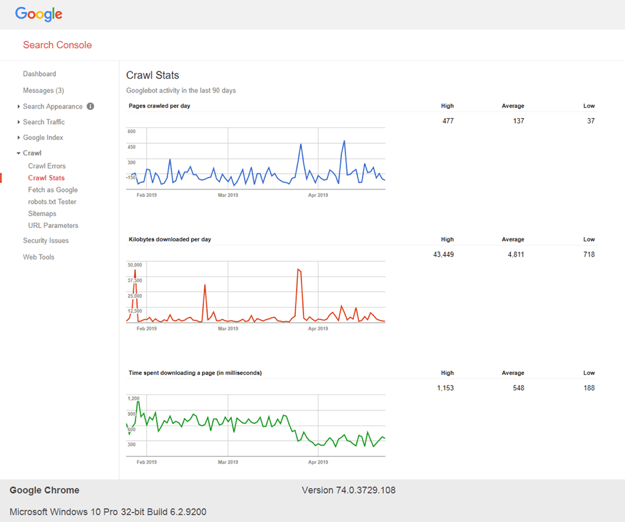
Task: Click kilobytes Average value 4,811
Action: (516, 254)
